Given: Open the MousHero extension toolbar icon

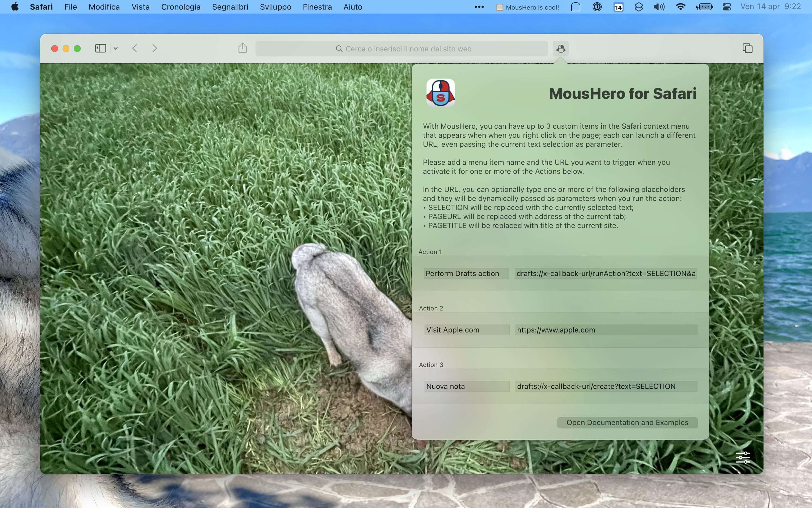Looking at the screenshot, I should pyautogui.click(x=561, y=49).
